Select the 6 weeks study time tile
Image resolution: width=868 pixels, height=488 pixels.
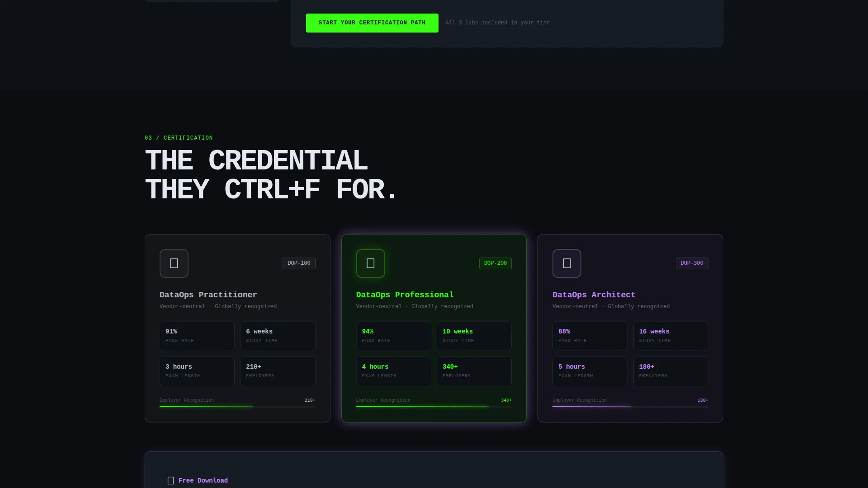(278, 336)
